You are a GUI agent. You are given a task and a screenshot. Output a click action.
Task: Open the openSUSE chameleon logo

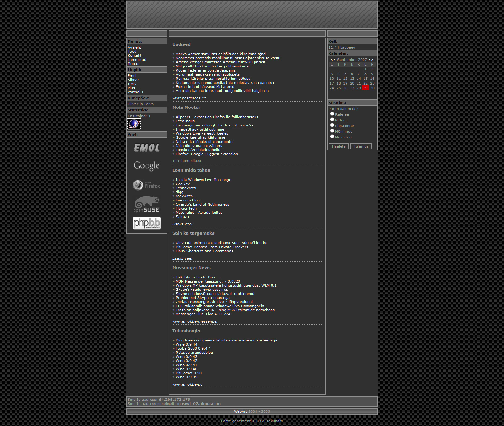[x=146, y=204]
